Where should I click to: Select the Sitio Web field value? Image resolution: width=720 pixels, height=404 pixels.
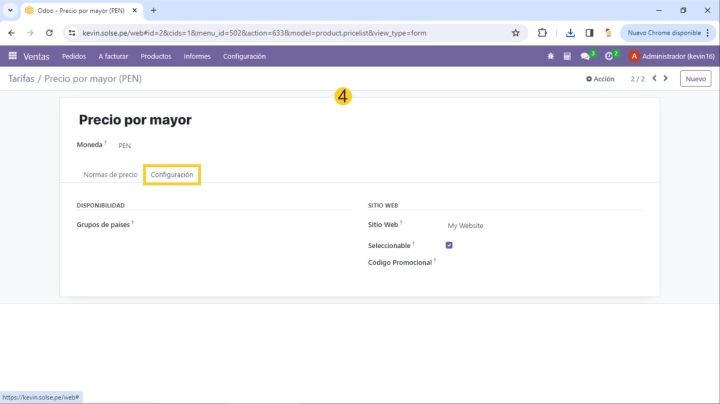click(465, 226)
